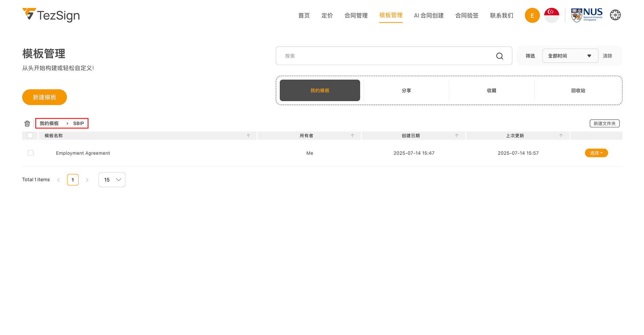The height and width of the screenshot is (335, 644).
Task: Go to 合同管理 in navigation
Action: click(x=356, y=15)
